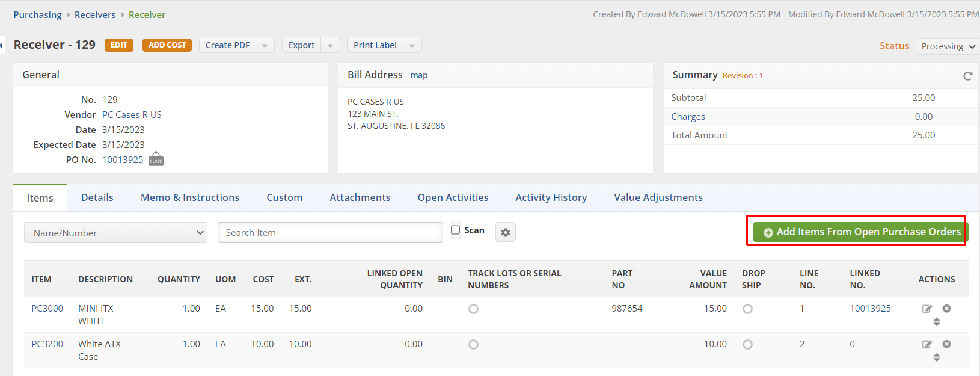Viewport: 980px width, 376px height.
Task: Delete the PC3200 line item
Action: (x=946, y=344)
